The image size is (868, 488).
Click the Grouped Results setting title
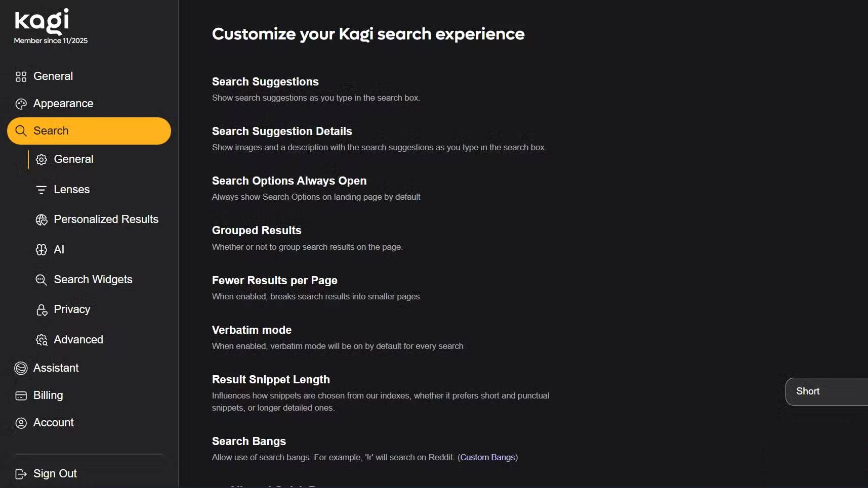(257, 231)
